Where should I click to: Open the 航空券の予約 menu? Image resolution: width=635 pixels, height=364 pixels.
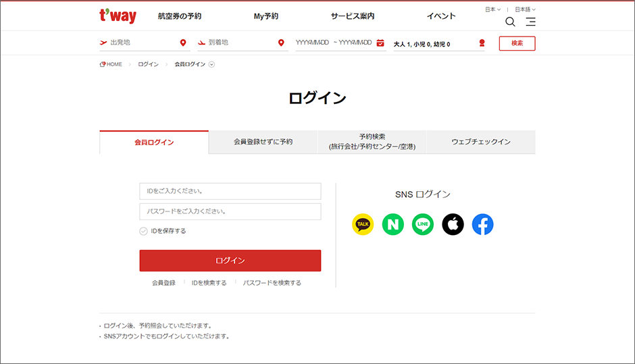tap(179, 16)
